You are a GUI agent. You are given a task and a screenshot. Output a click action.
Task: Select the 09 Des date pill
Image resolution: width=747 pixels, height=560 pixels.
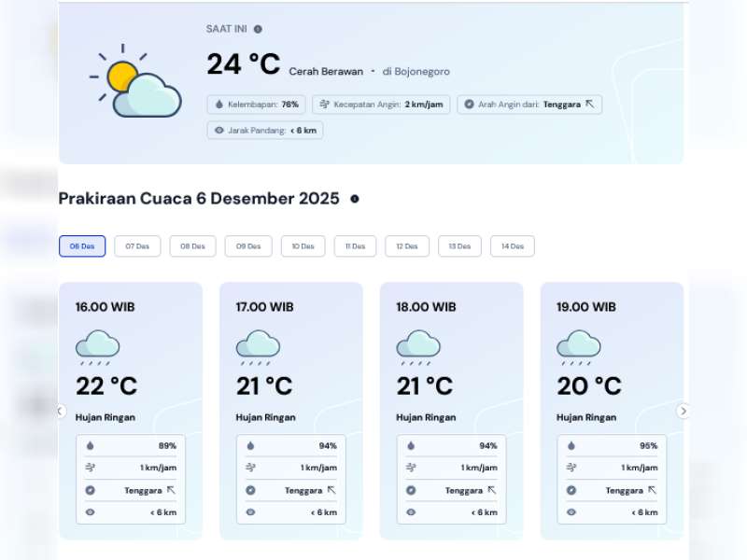(x=247, y=246)
